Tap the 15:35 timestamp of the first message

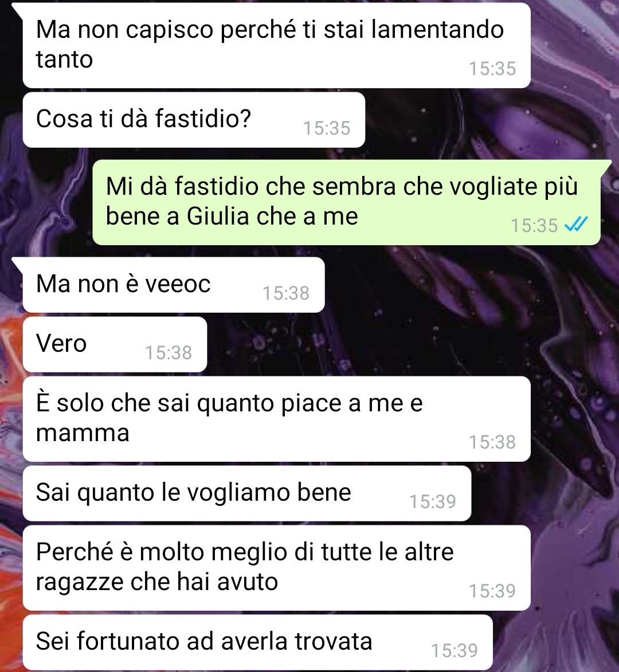(x=492, y=69)
